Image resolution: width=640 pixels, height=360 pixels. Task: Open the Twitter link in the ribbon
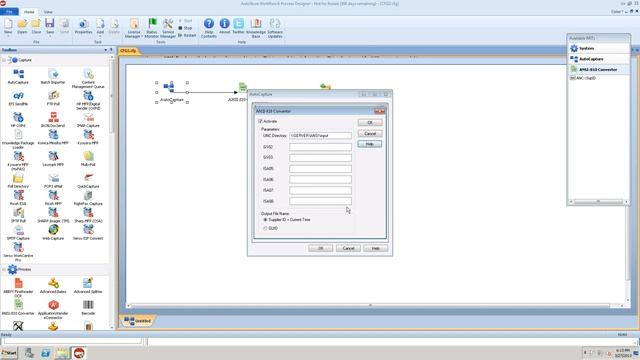pyautogui.click(x=238, y=26)
